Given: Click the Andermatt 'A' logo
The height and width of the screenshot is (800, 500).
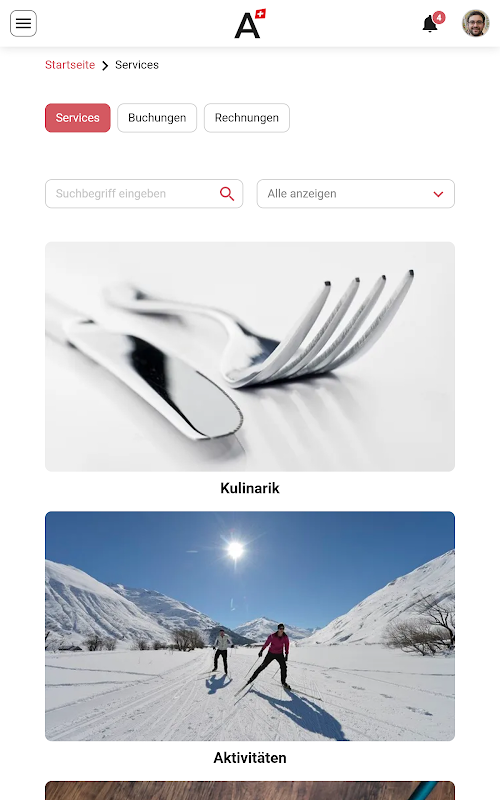Looking at the screenshot, I should [250, 24].
